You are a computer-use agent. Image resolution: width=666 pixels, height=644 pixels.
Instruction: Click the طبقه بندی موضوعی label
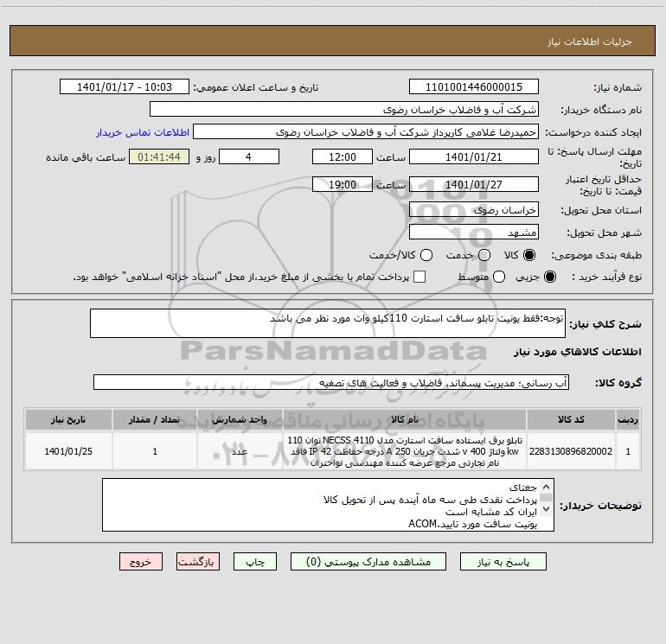pos(596,255)
